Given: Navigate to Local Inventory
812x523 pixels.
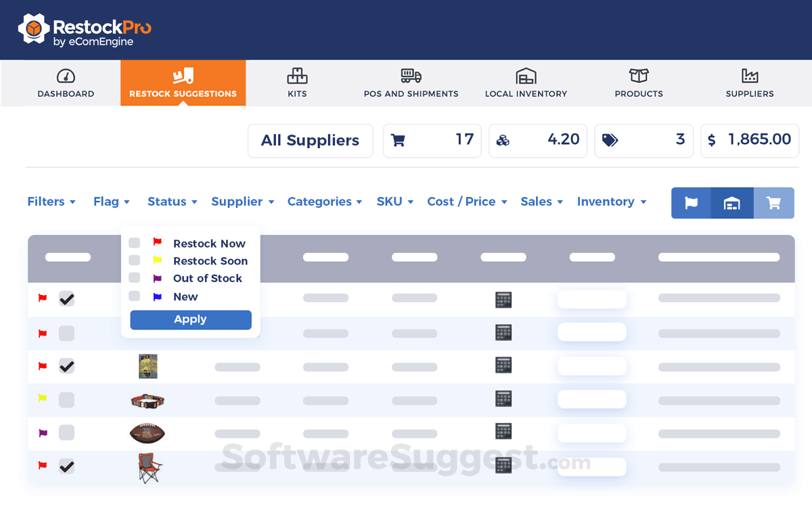Looking at the screenshot, I should [526, 83].
